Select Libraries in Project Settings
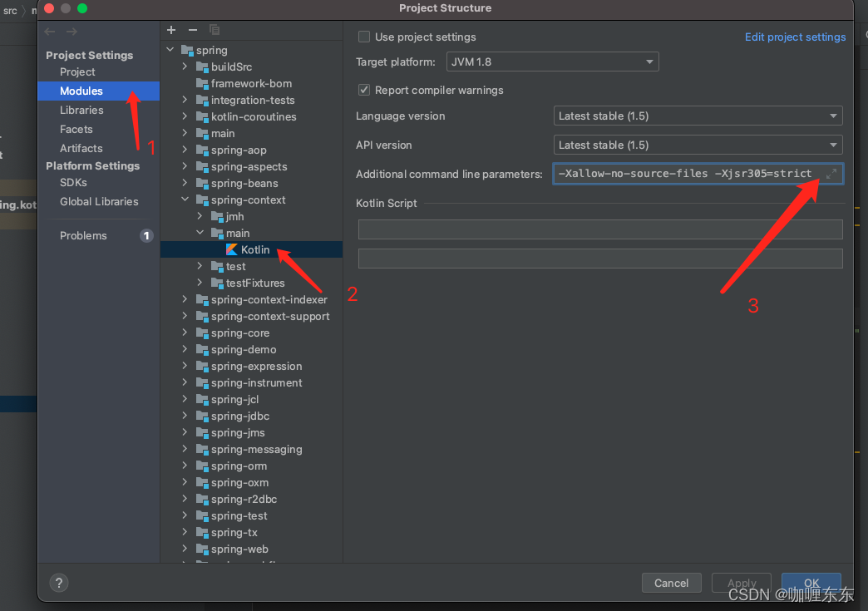Screen dimensions: 868x611 [x=81, y=110]
